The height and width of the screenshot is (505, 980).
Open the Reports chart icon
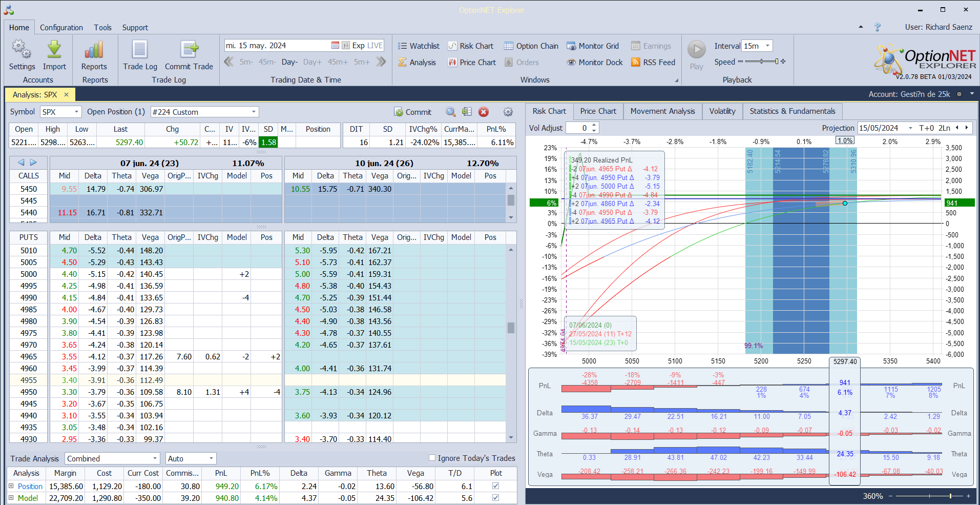tap(94, 50)
